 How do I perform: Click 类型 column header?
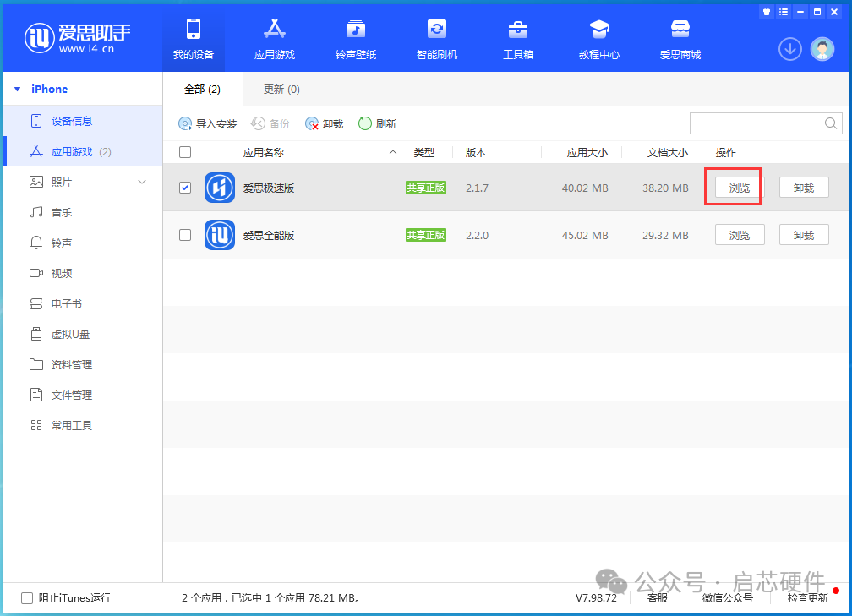(423, 153)
